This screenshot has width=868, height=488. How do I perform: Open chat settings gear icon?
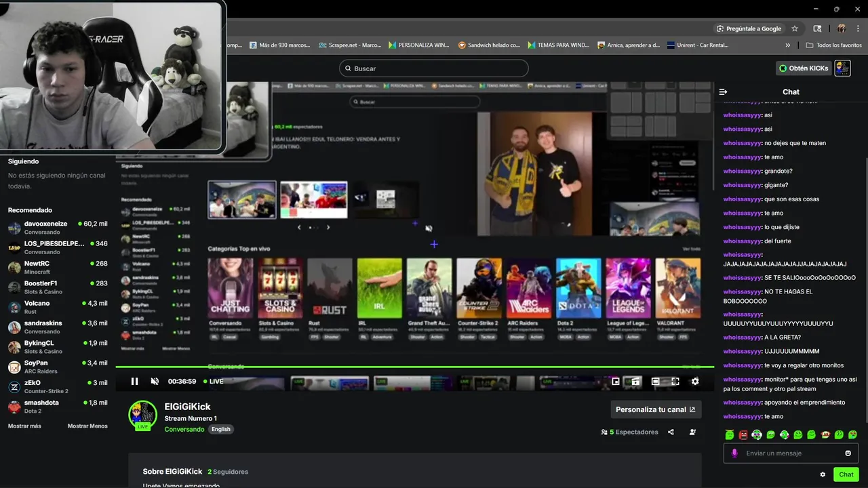[823, 474]
